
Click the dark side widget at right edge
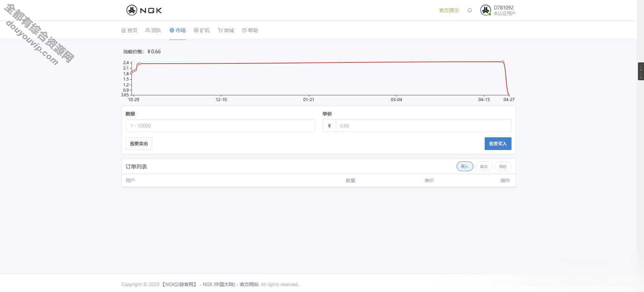641,71
